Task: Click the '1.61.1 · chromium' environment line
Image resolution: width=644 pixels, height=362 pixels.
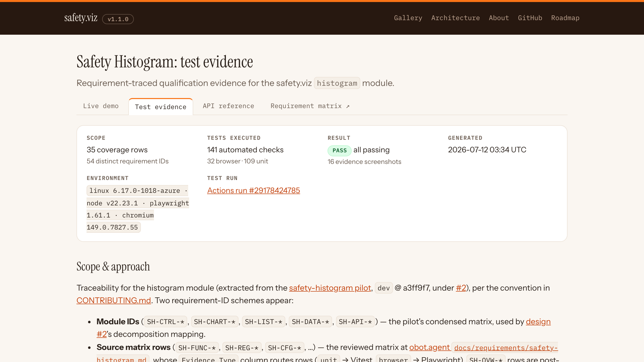Action: coord(120,215)
